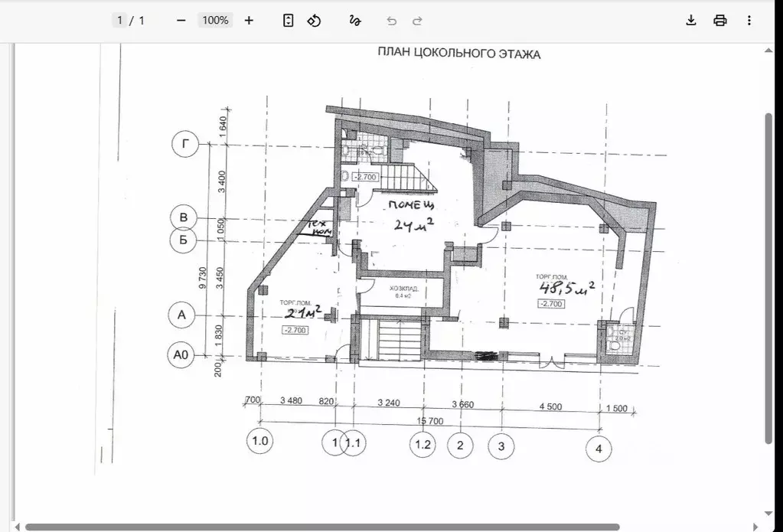Screen dimensions: 783x532
Task: Click the 15 700 total dimension
Action: pos(430,421)
